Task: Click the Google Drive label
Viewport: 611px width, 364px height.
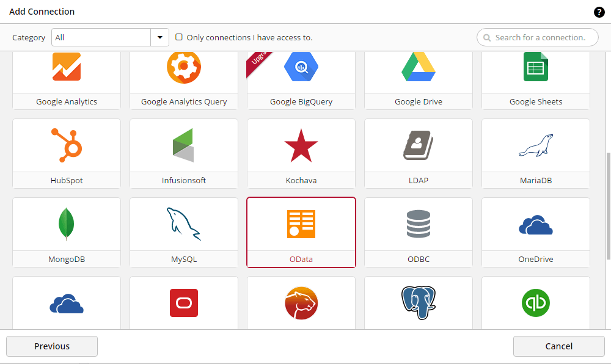Action: coord(419,101)
